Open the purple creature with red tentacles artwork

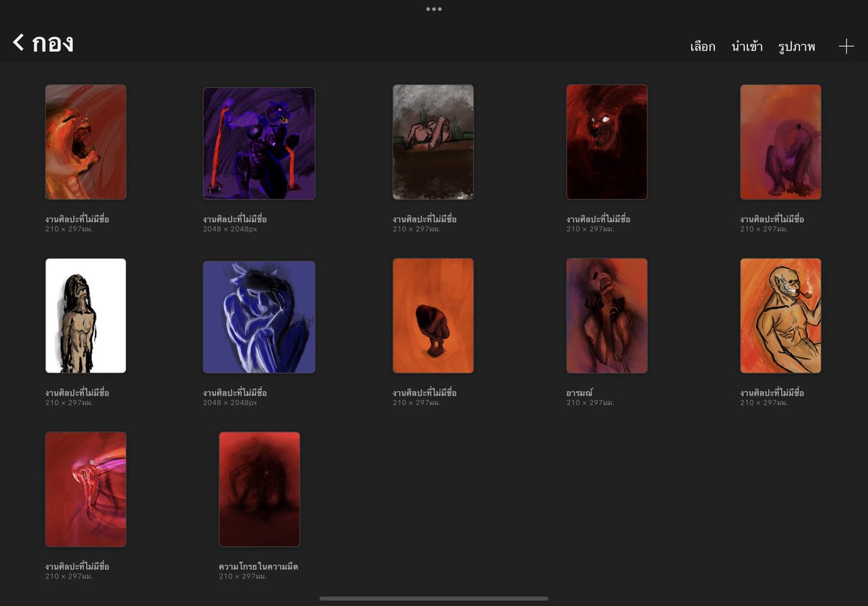259,143
